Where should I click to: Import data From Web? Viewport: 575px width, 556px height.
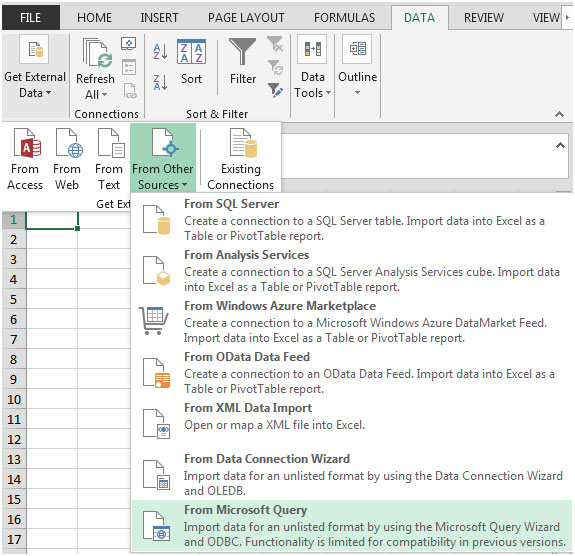[x=67, y=158]
